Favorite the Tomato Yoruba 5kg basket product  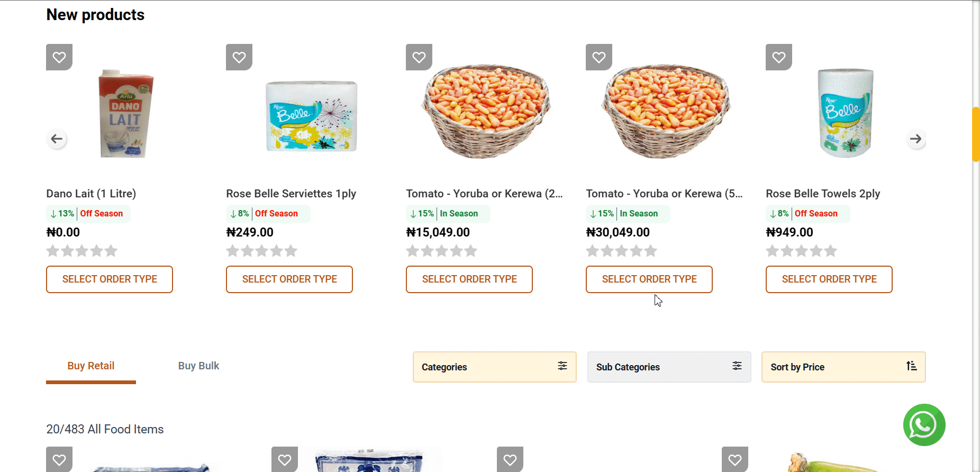coord(598,57)
